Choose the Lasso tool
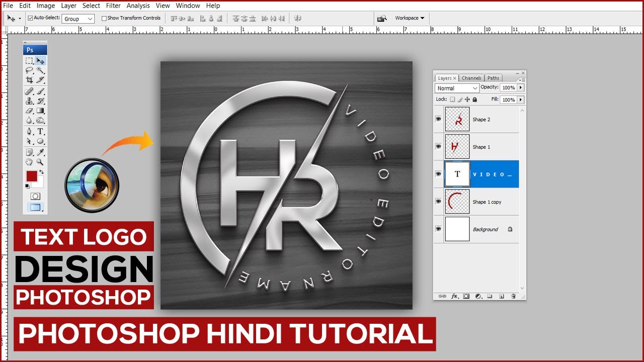This screenshot has width=644, height=362. [30, 70]
